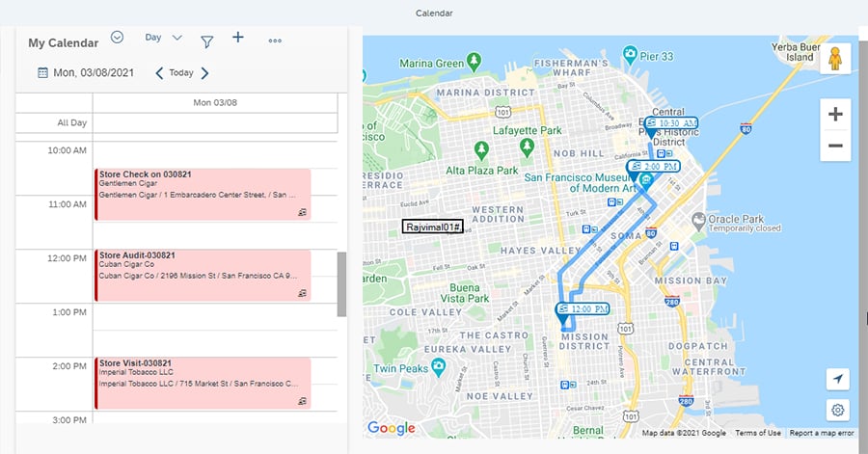Center map on current location

tap(837, 379)
